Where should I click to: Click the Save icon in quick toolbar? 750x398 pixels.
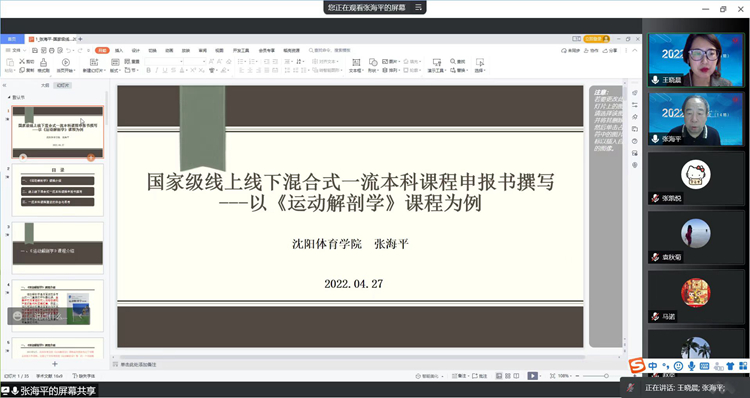pyautogui.click(x=35, y=50)
